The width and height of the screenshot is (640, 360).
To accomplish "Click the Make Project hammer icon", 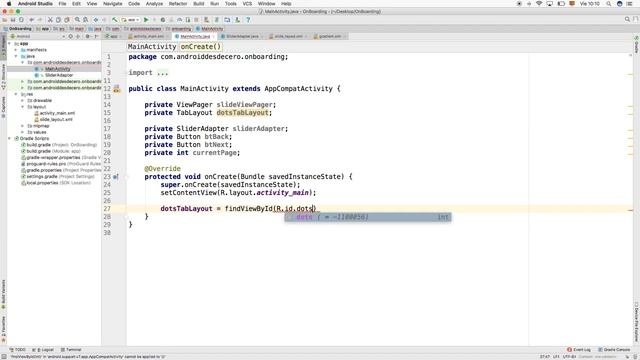I will pos(115,20).
